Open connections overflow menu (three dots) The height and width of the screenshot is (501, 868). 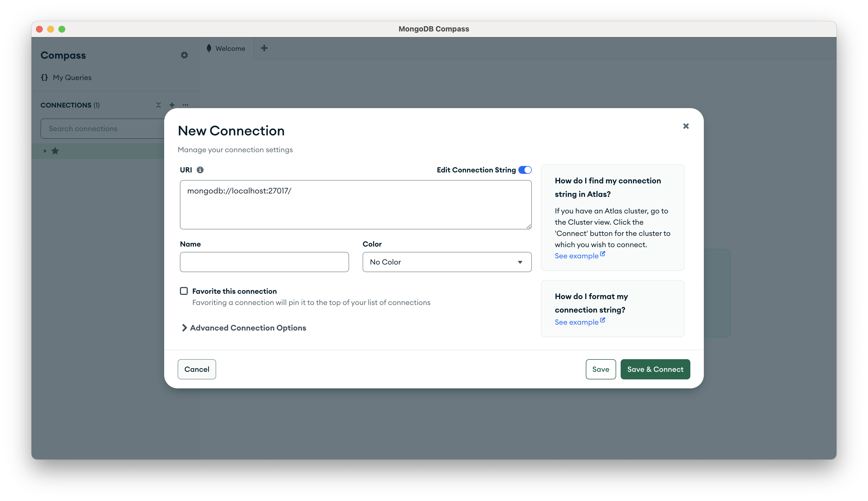point(186,105)
